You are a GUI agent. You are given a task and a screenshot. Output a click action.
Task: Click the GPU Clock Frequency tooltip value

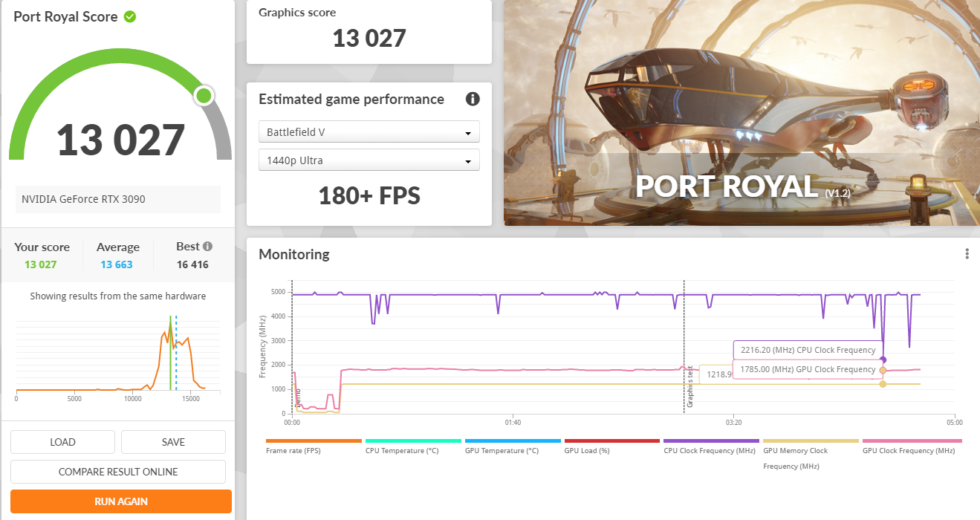(808, 369)
